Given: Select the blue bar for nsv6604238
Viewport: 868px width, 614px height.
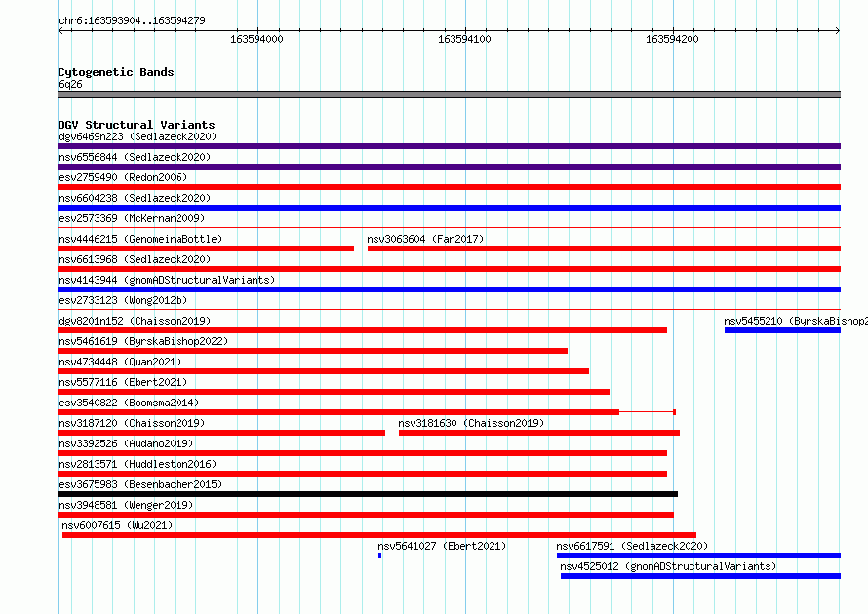Looking at the screenshot, I should point(449,208).
